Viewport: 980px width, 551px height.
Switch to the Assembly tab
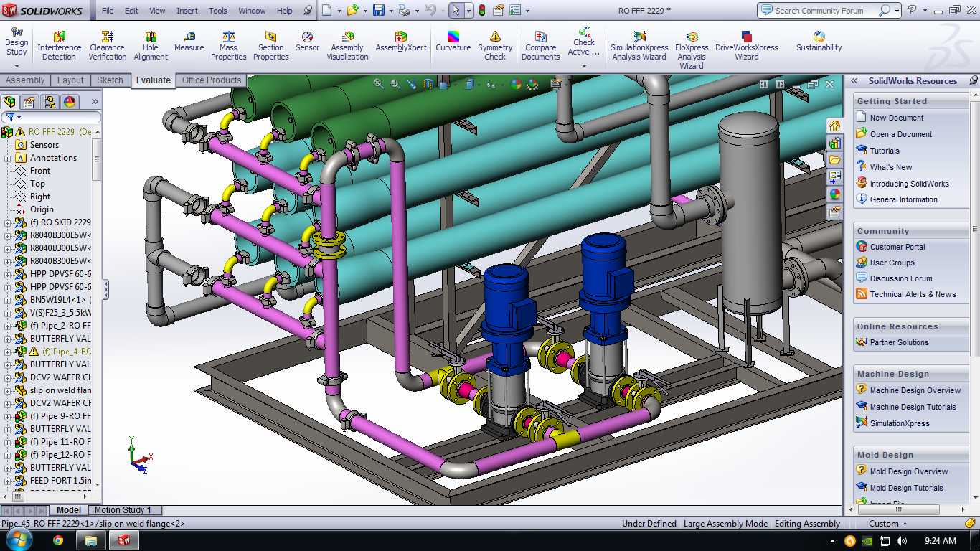(25, 80)
